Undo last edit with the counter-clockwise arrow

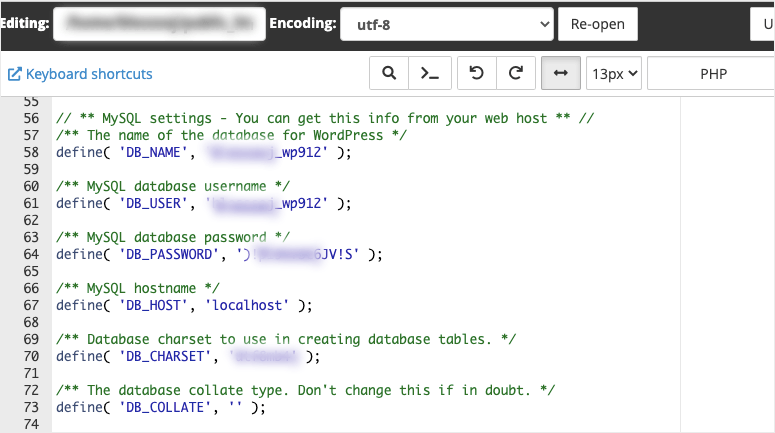coord(476,74)
